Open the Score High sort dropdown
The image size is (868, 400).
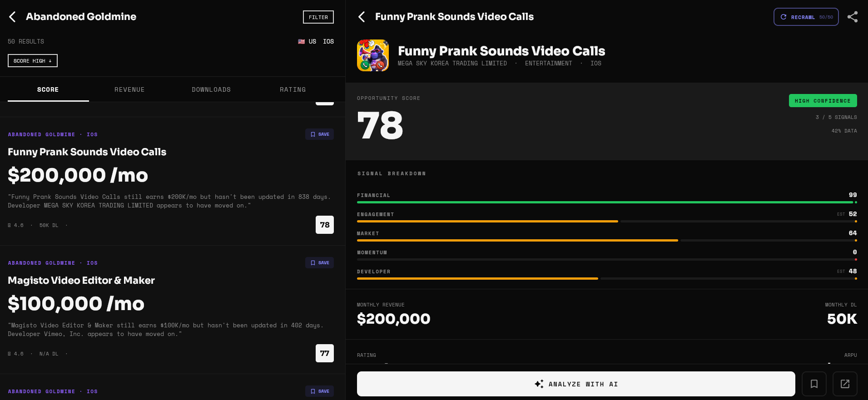click(33, 60)
